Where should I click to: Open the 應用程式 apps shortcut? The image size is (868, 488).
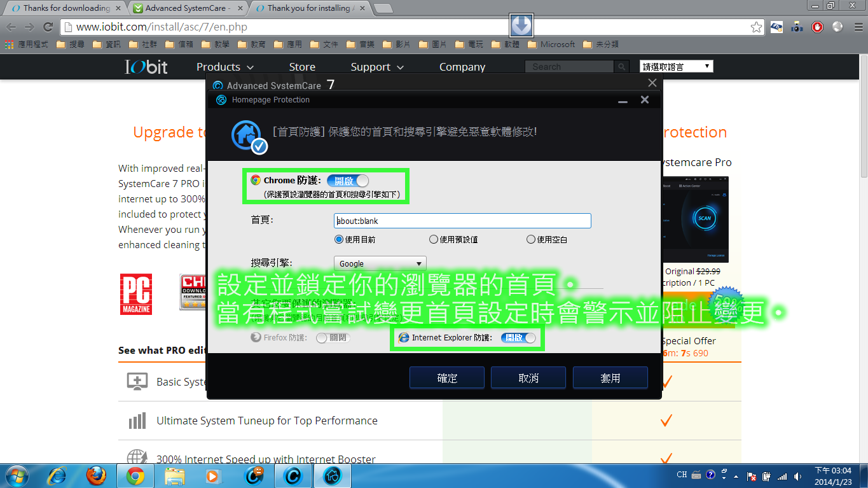coord(26,45)
